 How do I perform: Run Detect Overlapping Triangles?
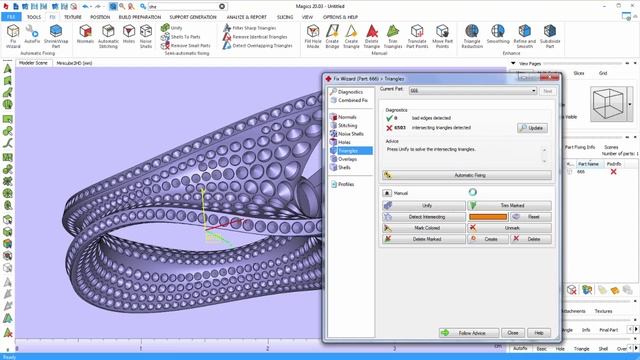tap(258, 46)
